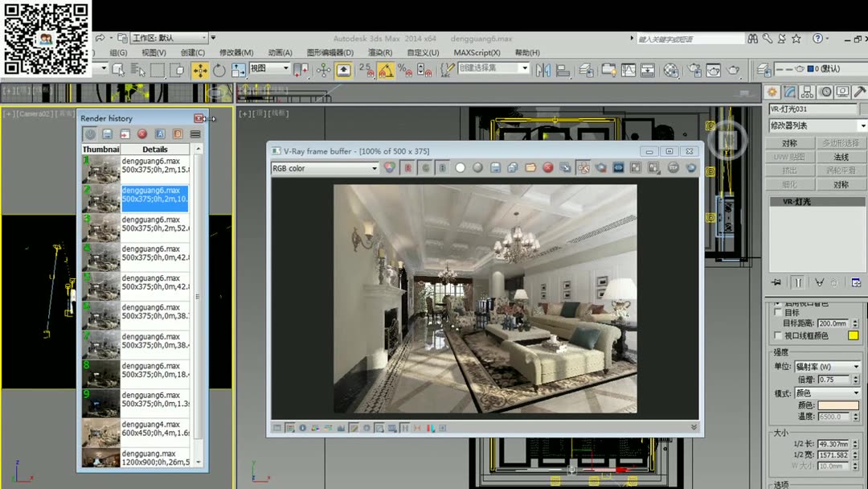Clear Render history with the red X icon

[141, 134]
